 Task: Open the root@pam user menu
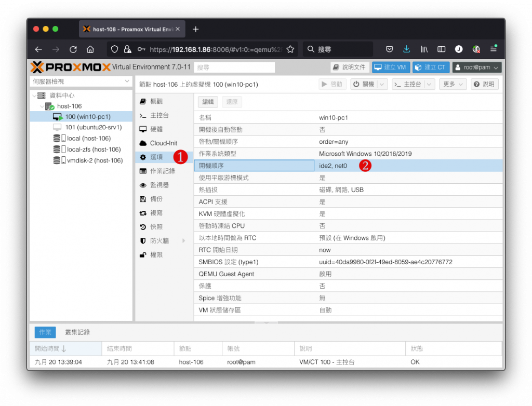pos(476,67)
